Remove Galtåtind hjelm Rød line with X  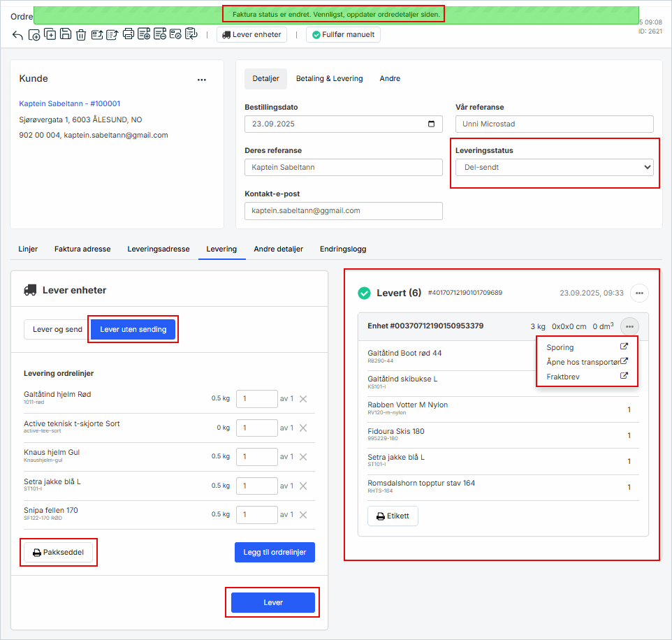(x=303, y=399)
